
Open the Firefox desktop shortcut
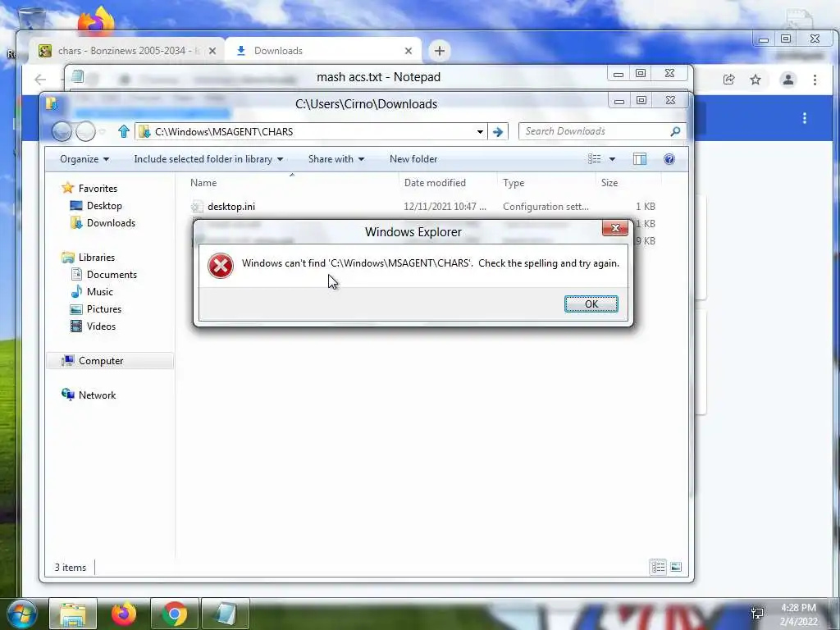[x=96, y=21]
